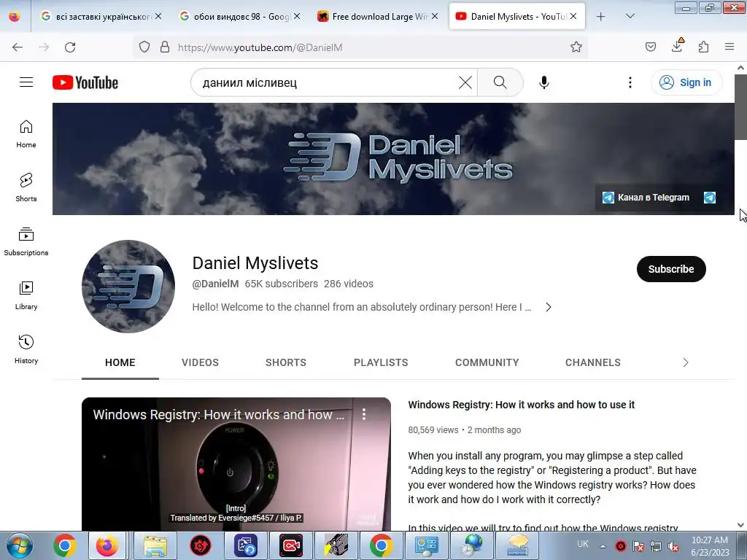Expand the channel description chevron

[549, 307]
